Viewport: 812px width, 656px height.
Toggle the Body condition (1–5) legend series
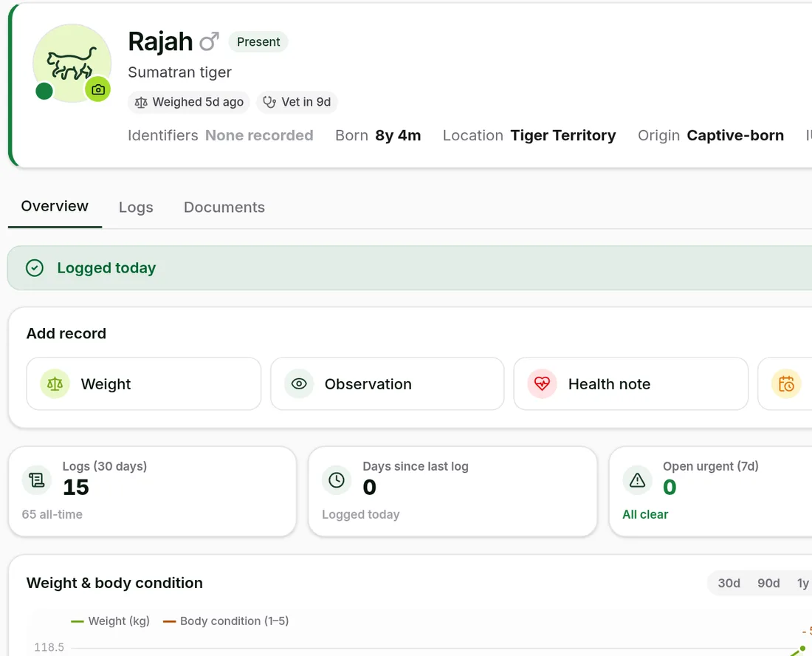pyautogui.click(x=226, y=621)
